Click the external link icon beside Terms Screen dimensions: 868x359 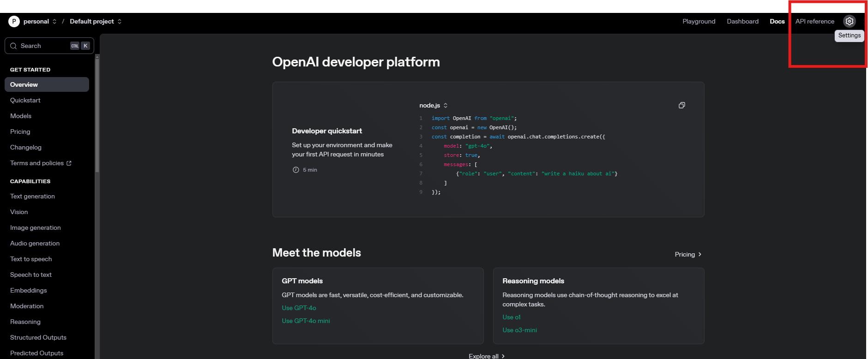tap(69, 163)
